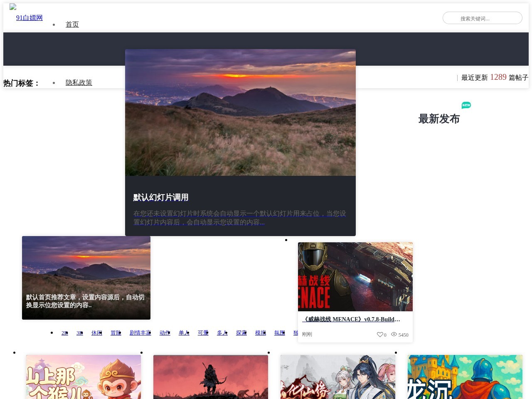Click the eye views icon showing 5450
The width and height of the screenshot is (532, 399).
click(x=394, y=334)
